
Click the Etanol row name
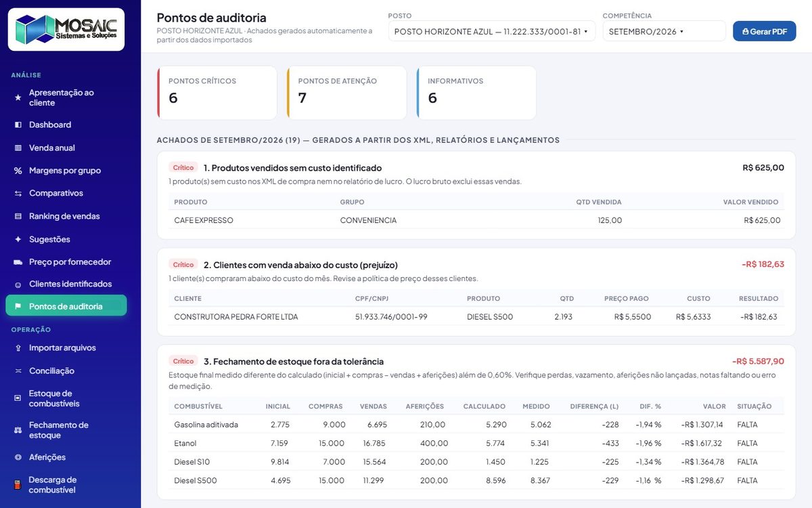pos(185,444)
